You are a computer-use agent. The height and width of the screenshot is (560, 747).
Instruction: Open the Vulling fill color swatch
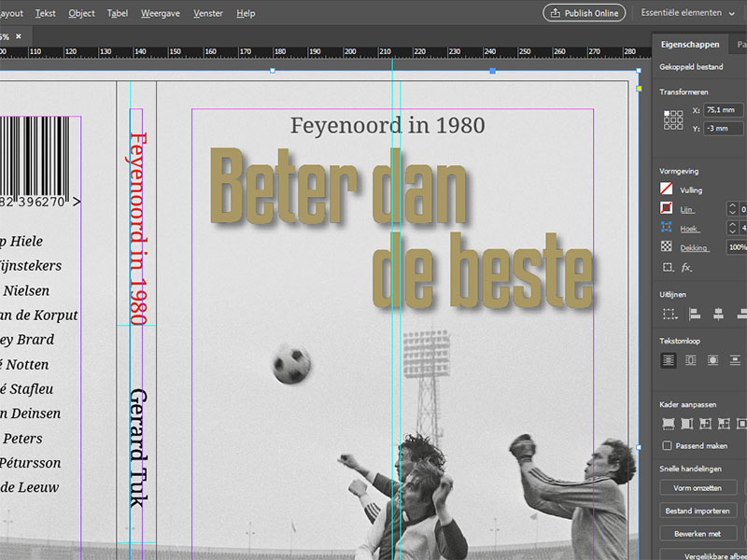(667, 189)
